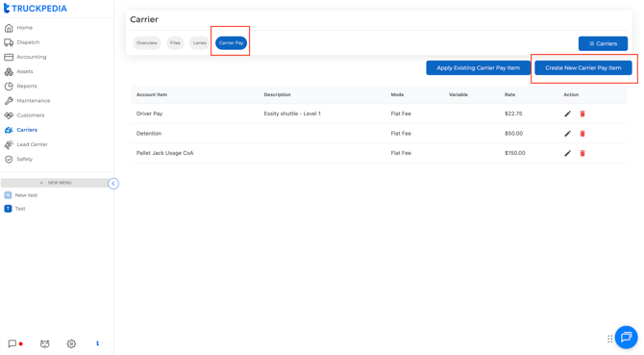Click the Truckpedia logo
Screen dimensions: 644x355
pyautogui.click(x=36, y=9)
